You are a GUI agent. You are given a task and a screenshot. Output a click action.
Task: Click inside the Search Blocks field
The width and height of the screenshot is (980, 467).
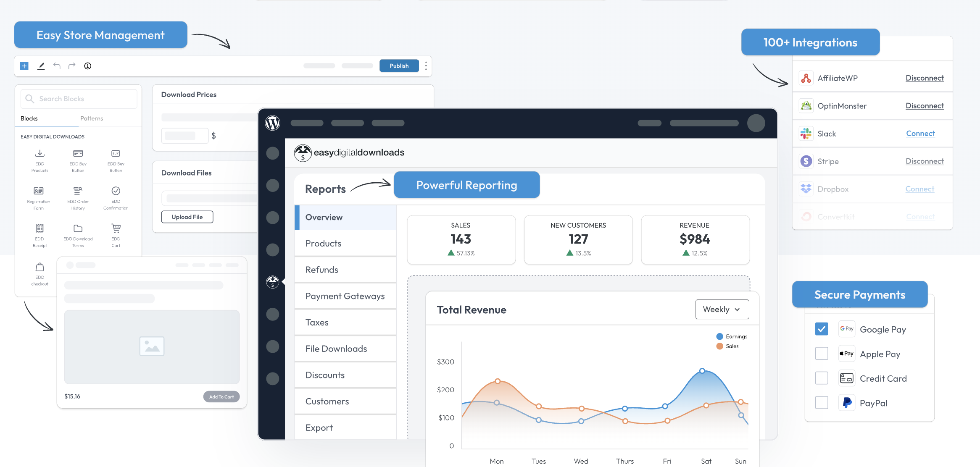78,98
